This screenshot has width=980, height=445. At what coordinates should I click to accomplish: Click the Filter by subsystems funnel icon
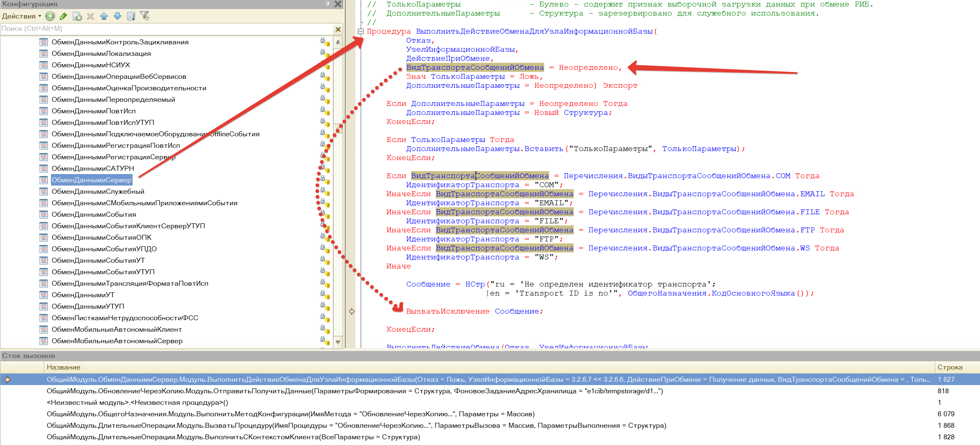pos(144,16)
